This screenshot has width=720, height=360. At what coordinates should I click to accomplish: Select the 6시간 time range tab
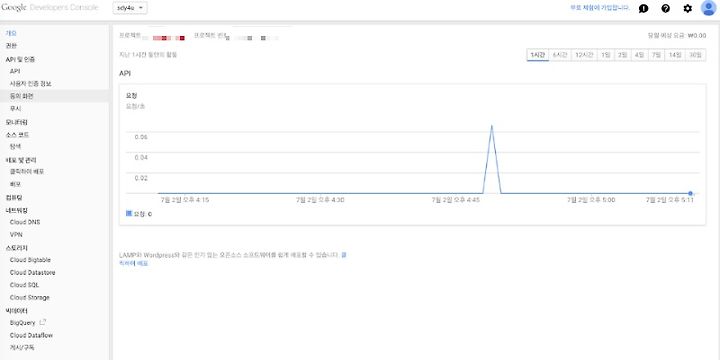point(560,55)
